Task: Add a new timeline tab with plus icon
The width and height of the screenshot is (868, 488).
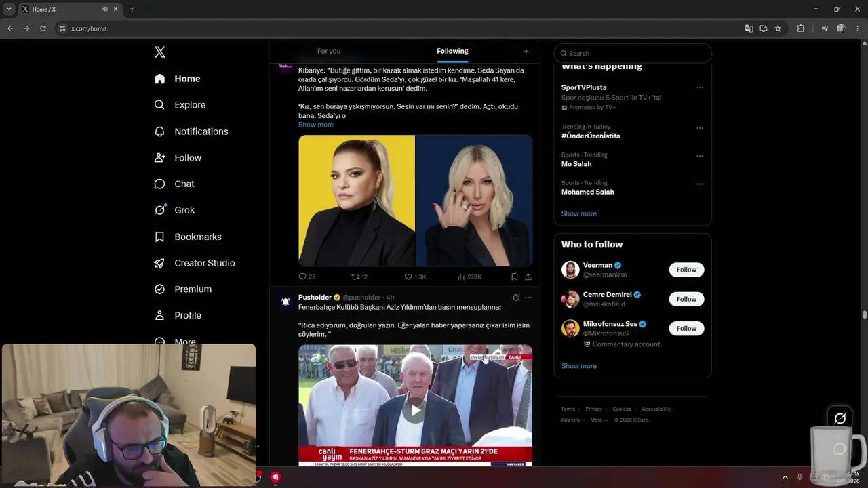Action: tap(526, 51)
